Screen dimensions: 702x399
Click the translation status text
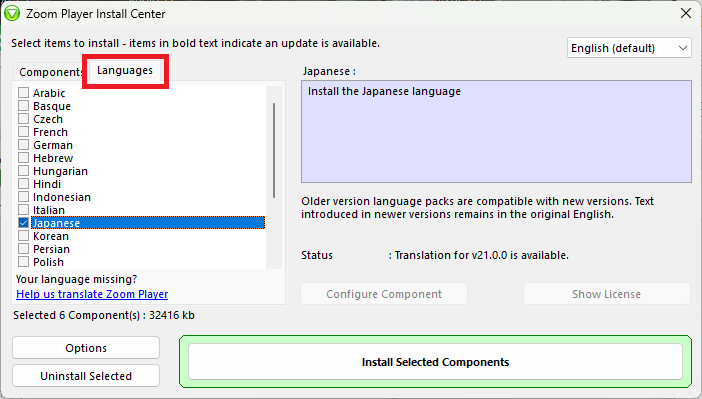[x=481, y=255]
